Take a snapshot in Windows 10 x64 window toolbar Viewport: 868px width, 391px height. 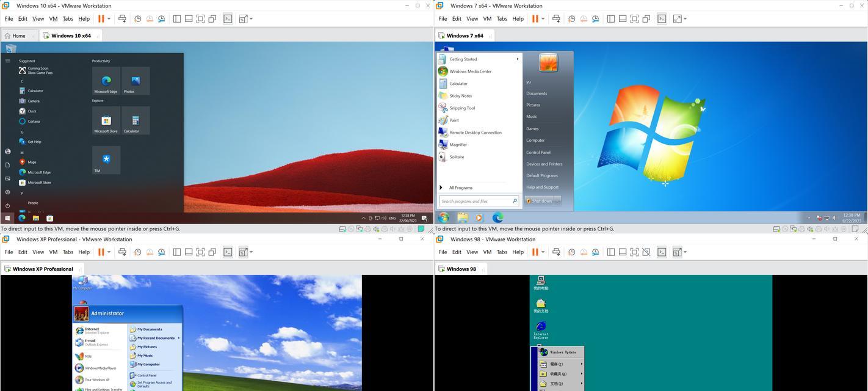tap(138, 19)
